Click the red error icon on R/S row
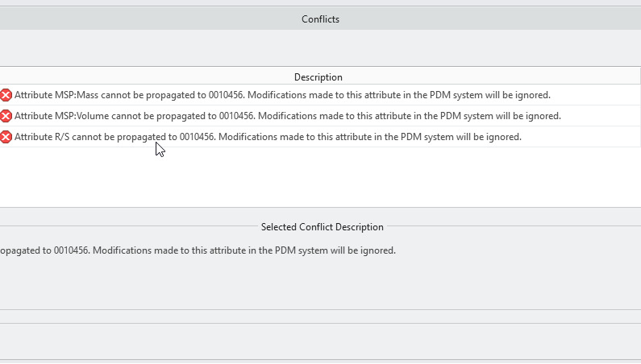The width and height of the screenshot is (641, 364). (6, 137)
